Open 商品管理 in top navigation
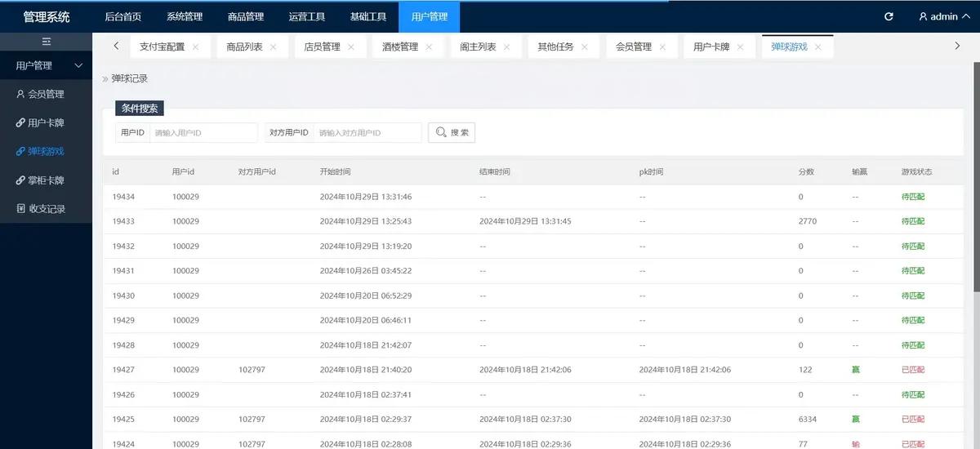980x449 pixels. pos(246,16)
